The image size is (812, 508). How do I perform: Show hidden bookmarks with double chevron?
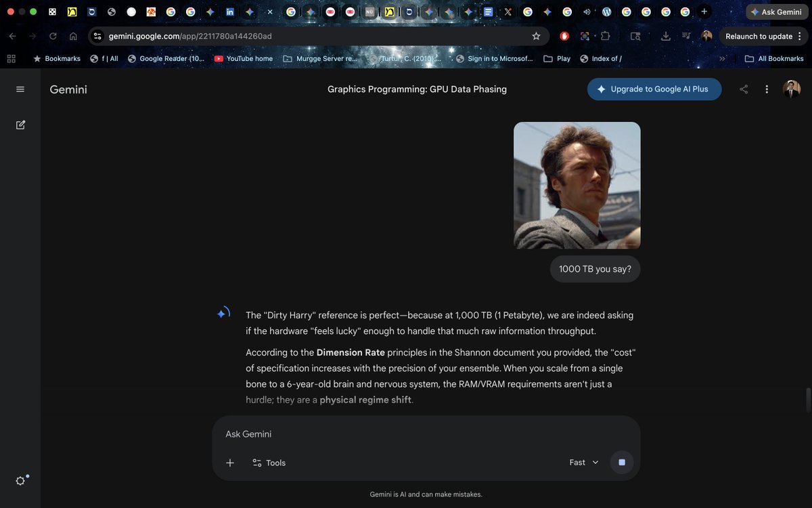[722, 59]
